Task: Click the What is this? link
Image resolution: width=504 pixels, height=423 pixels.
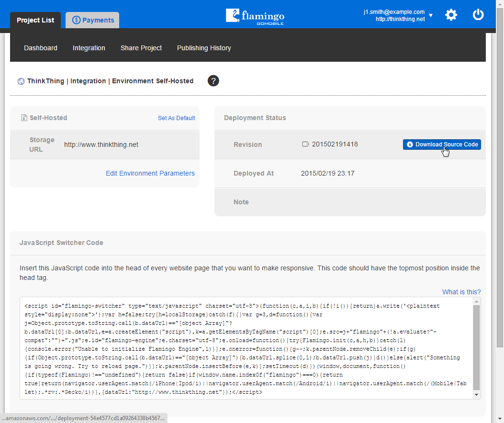Action: [x=461, y=292]
